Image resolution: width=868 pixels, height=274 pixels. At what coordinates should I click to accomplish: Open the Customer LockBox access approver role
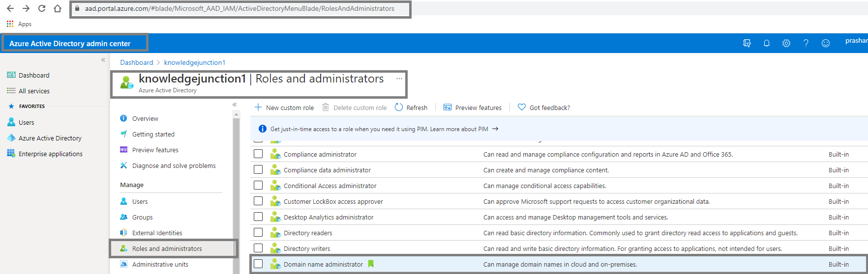click(333, 201)
